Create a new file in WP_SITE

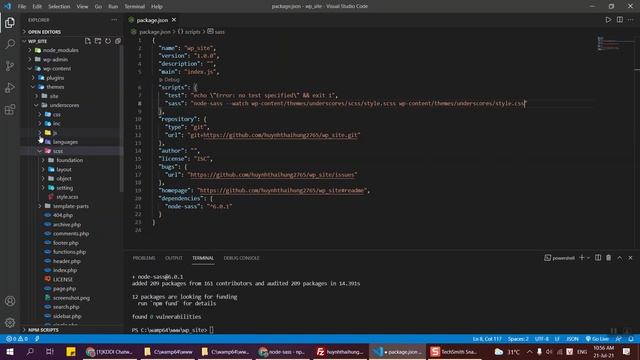(88, 41)
